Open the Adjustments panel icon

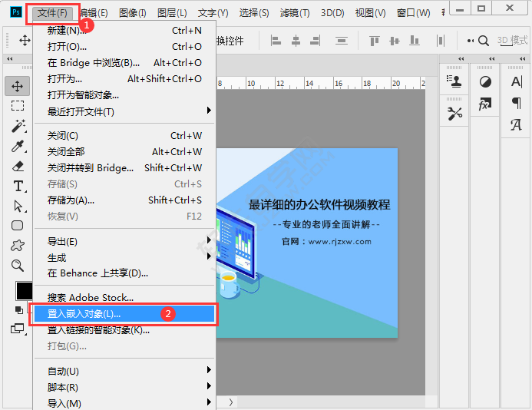click(485, 81)
